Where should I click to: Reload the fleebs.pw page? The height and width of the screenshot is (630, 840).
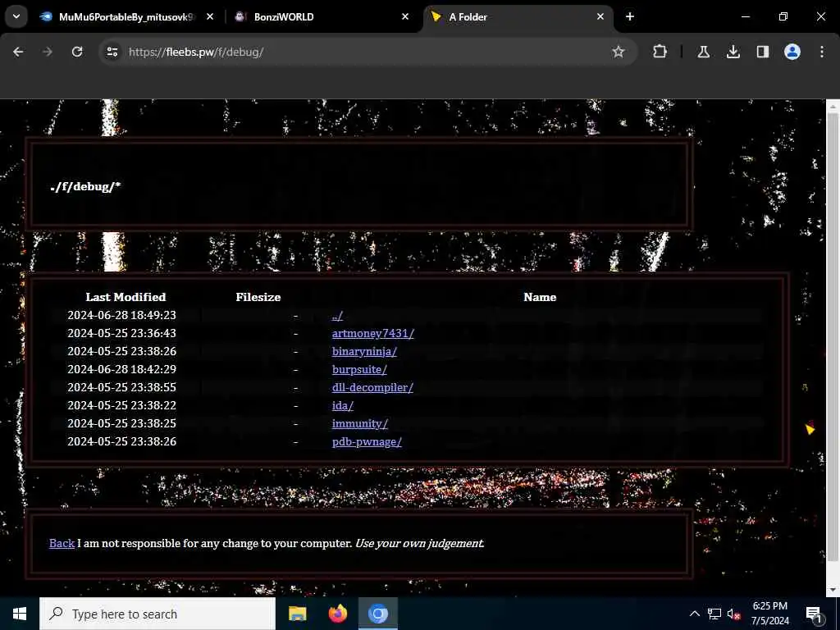[77, 52]
